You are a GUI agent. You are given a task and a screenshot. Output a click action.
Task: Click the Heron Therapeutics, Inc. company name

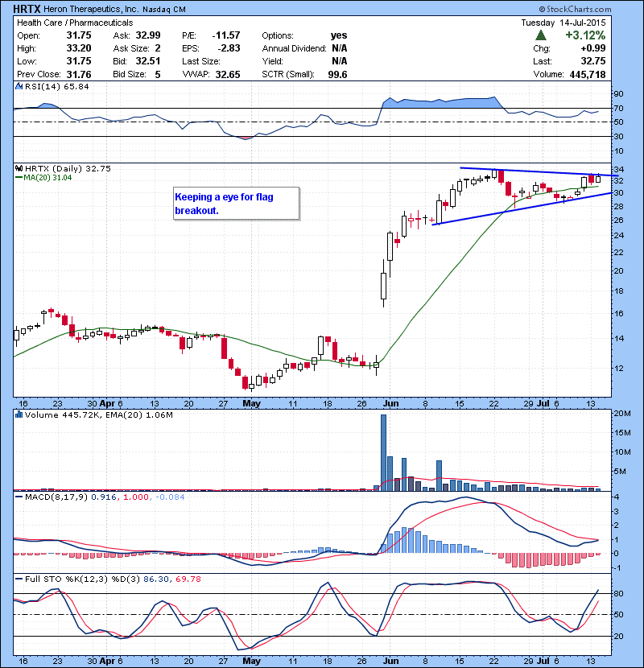coord(91,9)
